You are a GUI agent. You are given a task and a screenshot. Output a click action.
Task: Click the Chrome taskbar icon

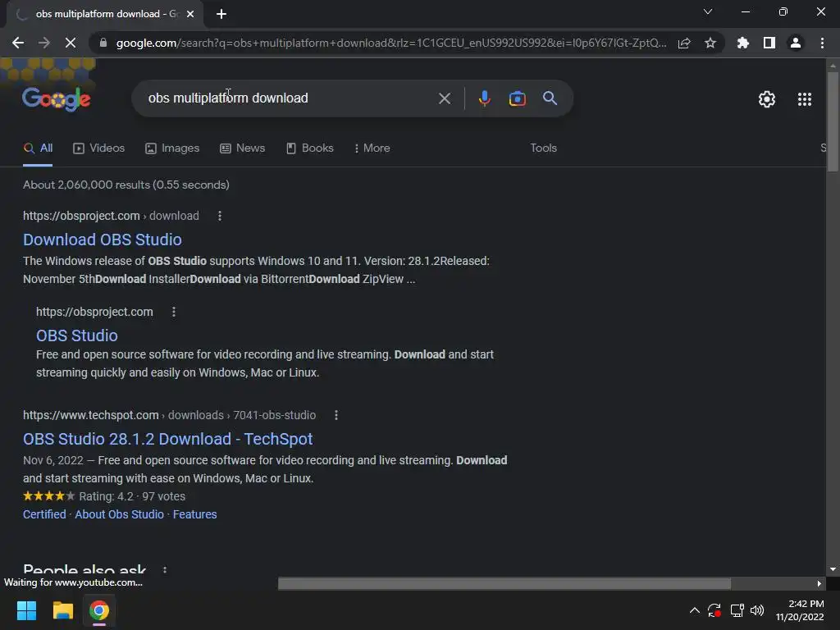tap(99, 610)
